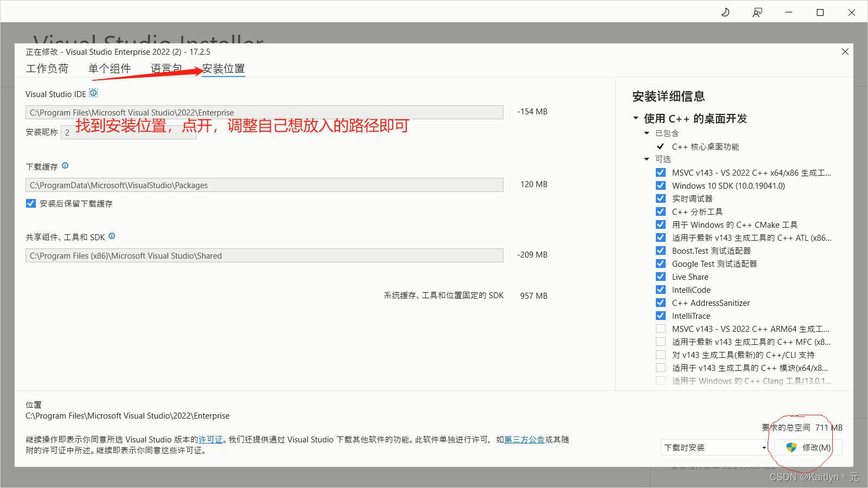Uncheck 用于 Windows 的 C++ CMake 工具
The image size is (868, 488).
660,224
